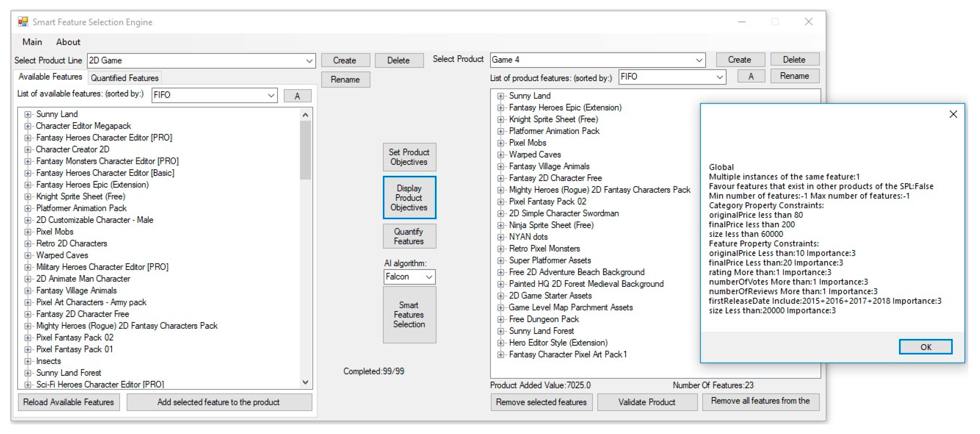Click the Smart Feature Selection Engine app icon
This screenshot has width=980, height=434.
tap(23, 22)
